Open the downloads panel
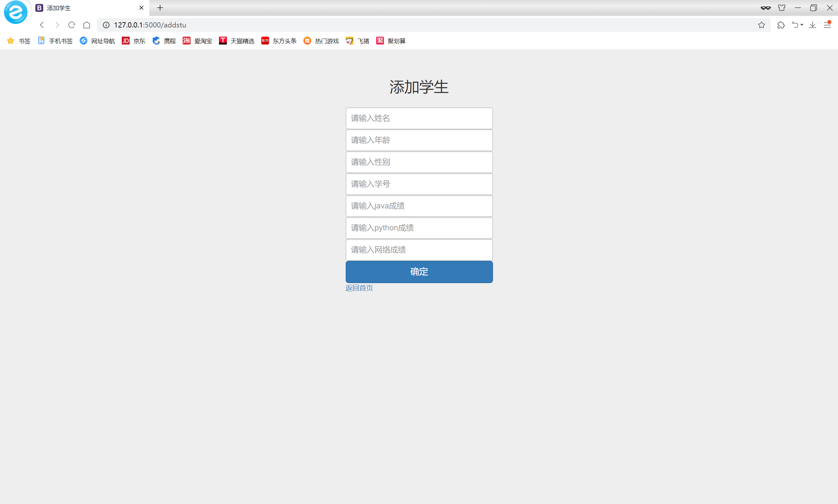Viewport: 838px width, 504px height. 812,25
